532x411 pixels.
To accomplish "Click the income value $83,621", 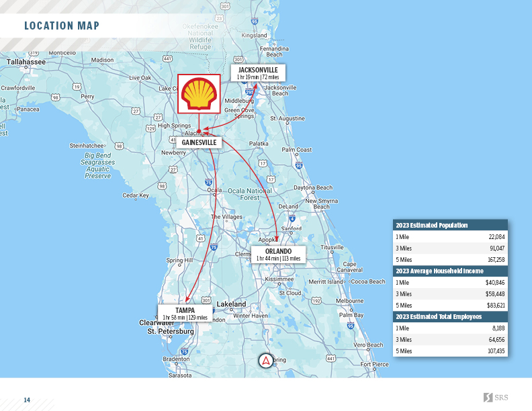I will coord(496,306).
